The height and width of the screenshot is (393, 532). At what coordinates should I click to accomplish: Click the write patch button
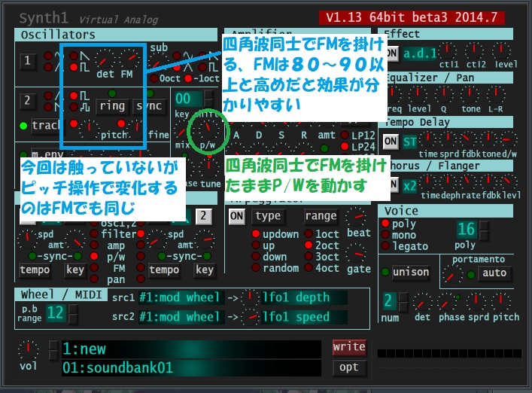(349, 347)
